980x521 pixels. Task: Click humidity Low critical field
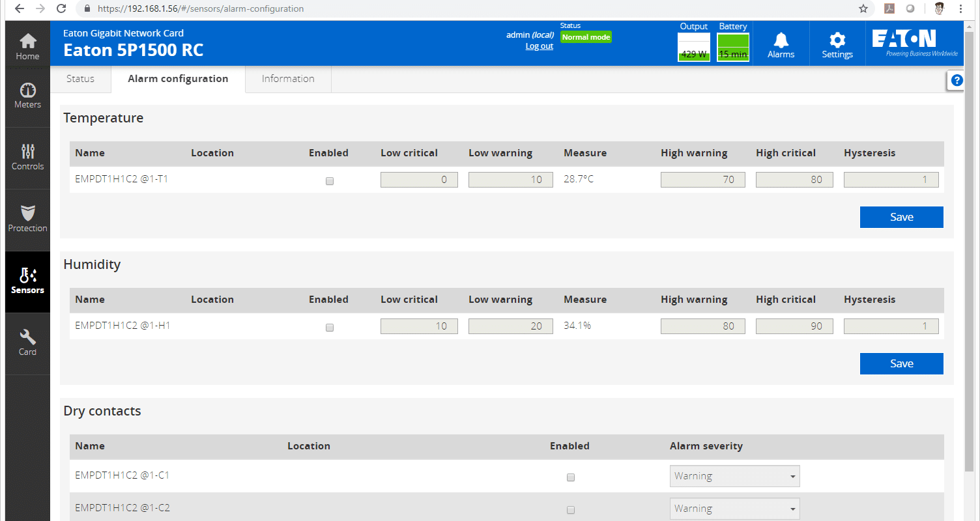(419, 326)
